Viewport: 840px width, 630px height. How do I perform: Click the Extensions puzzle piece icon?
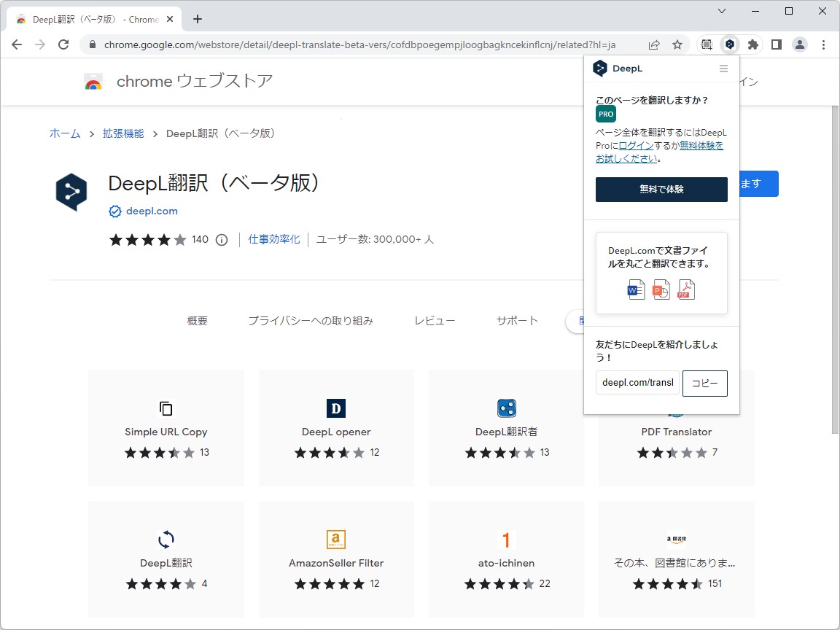[752, 44]
